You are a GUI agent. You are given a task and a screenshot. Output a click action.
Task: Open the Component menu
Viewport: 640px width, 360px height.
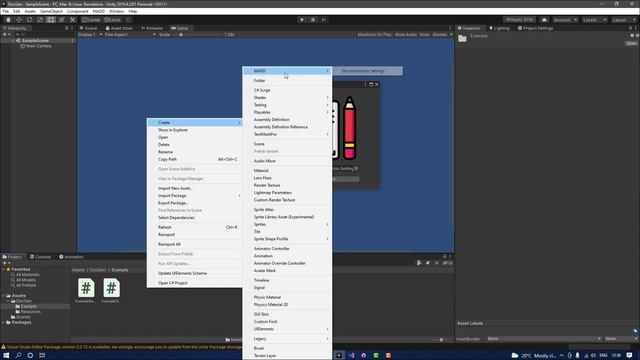coord(77,11)
